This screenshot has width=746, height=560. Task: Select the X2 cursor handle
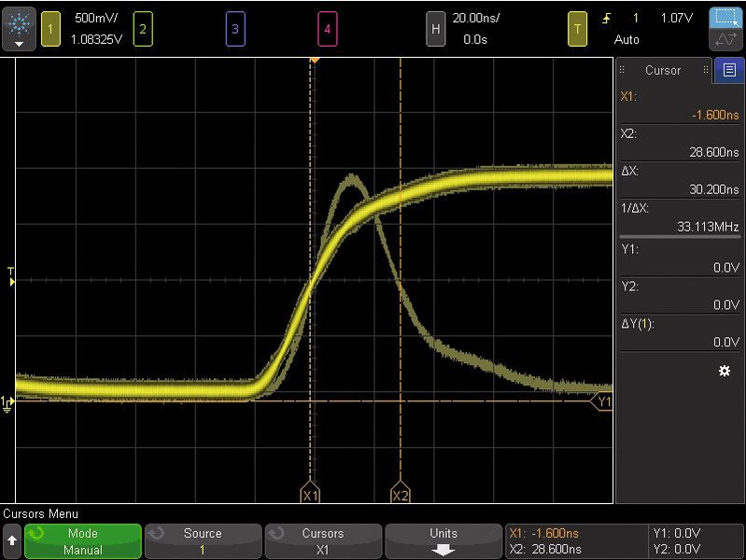coord(401,493)
